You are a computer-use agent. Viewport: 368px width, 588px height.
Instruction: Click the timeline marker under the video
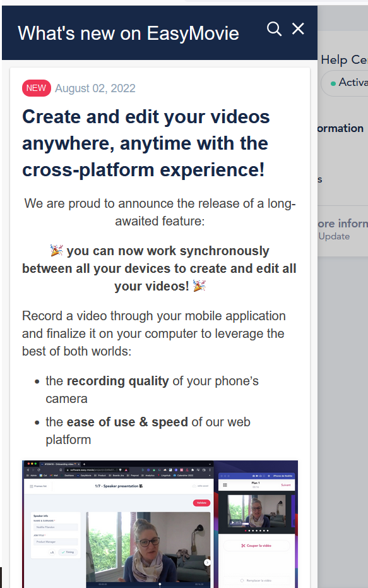160,584
